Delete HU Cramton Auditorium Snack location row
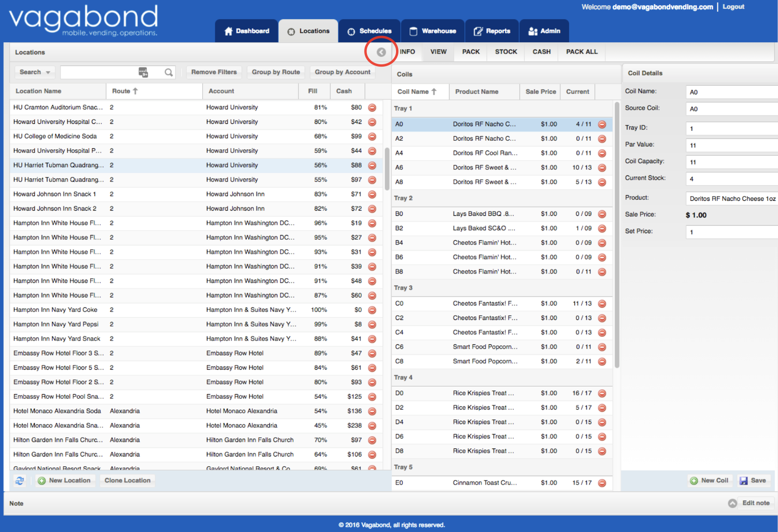Screen dimensions: 778x532 click(x=372, y=107)
